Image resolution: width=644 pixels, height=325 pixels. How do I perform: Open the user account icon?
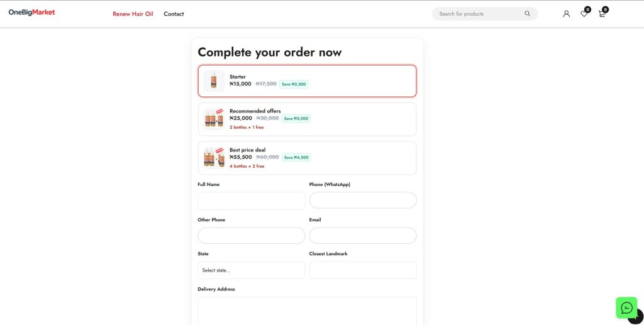(x=566, y=14)
